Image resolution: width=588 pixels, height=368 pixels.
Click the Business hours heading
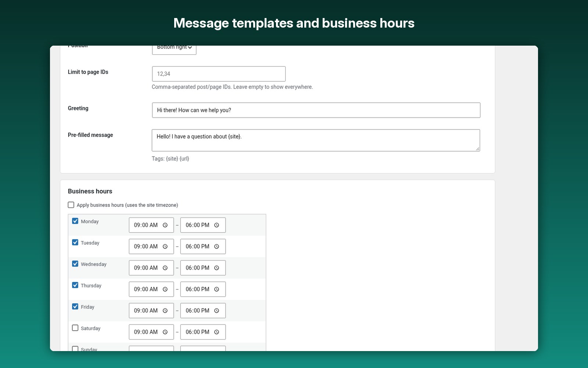click(90, 191)
